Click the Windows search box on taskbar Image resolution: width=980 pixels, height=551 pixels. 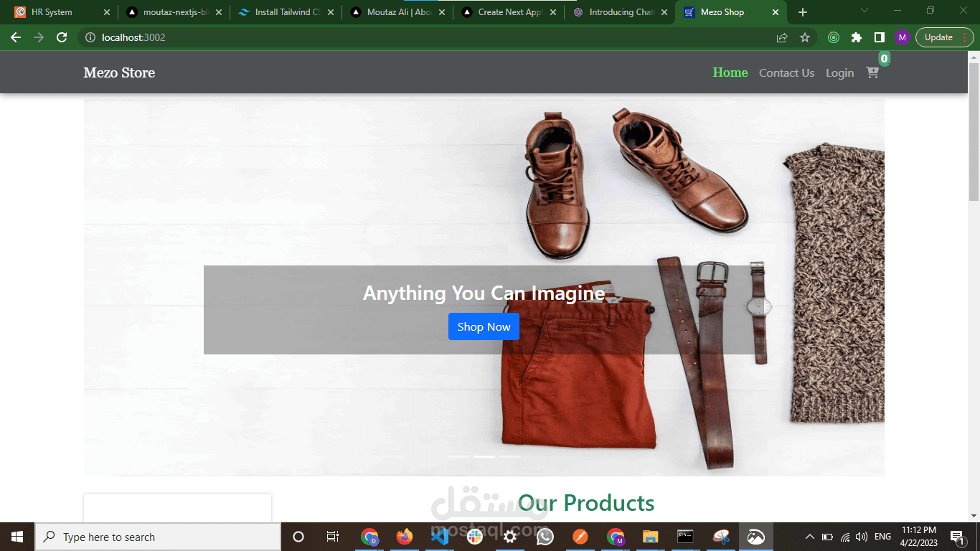pos(158,537)
